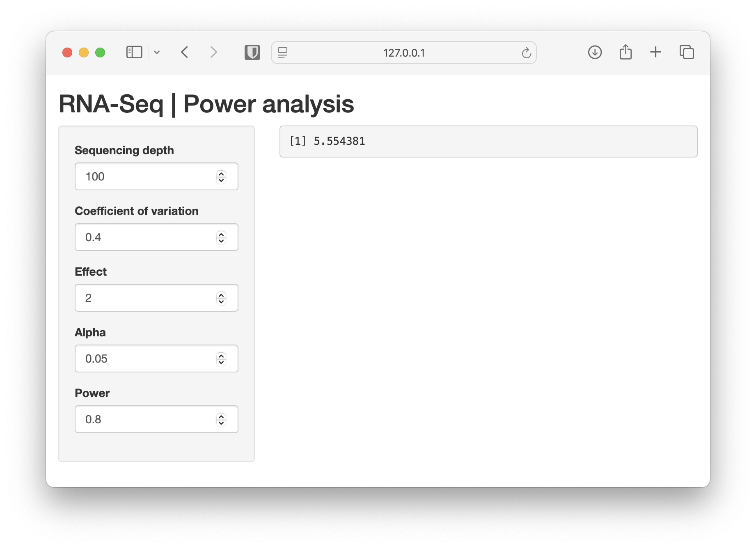
Task: Show downloads with the download icon
Action: tap(595, 52)
